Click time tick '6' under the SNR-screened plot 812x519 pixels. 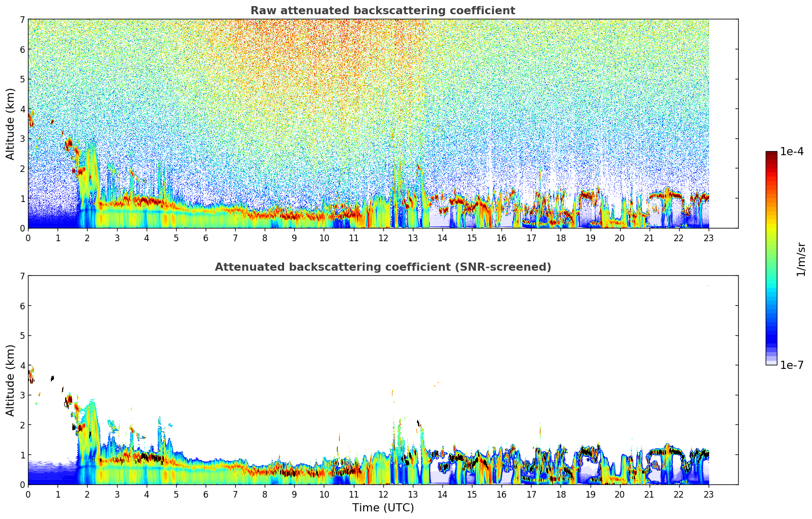point(206,494)
